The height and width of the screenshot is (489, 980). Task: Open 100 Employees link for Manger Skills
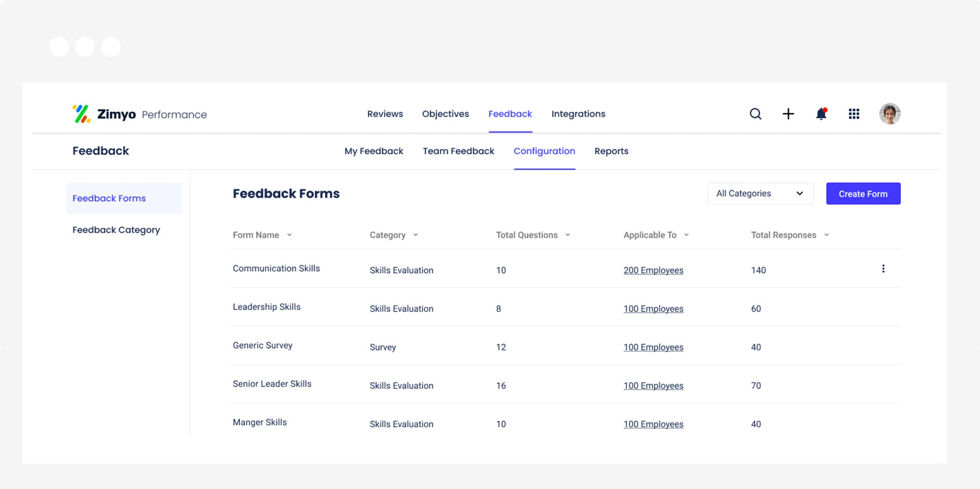pyautogui.click(x=653, y=424)
